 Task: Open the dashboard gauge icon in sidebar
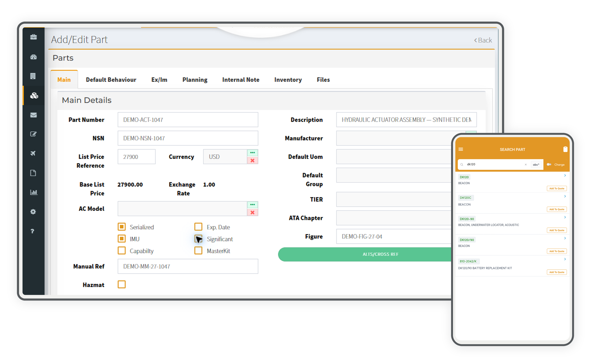pos(33,57)
